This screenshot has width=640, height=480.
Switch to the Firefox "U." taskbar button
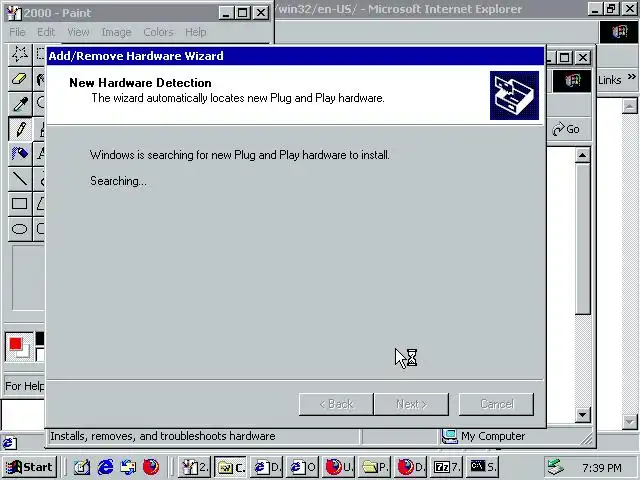pyautogui.click(x=338, y=467)
